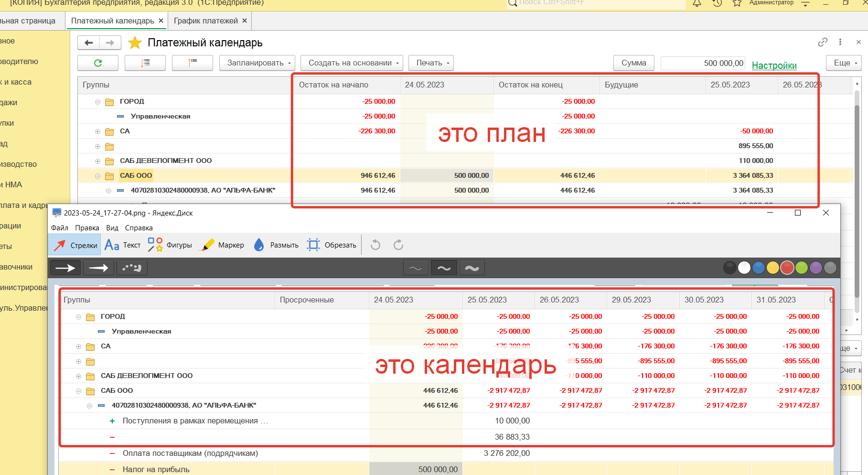Image resolution: width=868 pixels, height=475 pixels.
Task: Click the Яндекс.Диск editor window icon
Action: [x=57, y=213]
